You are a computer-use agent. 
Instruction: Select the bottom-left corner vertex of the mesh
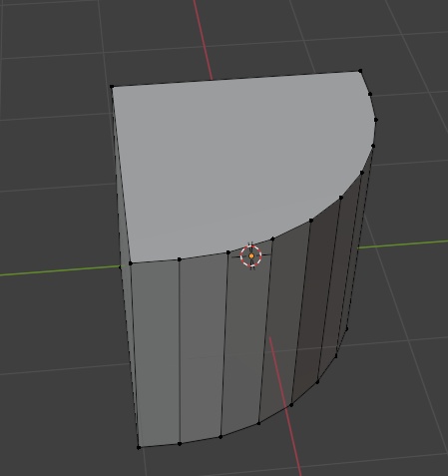click(x=139, y=447)
